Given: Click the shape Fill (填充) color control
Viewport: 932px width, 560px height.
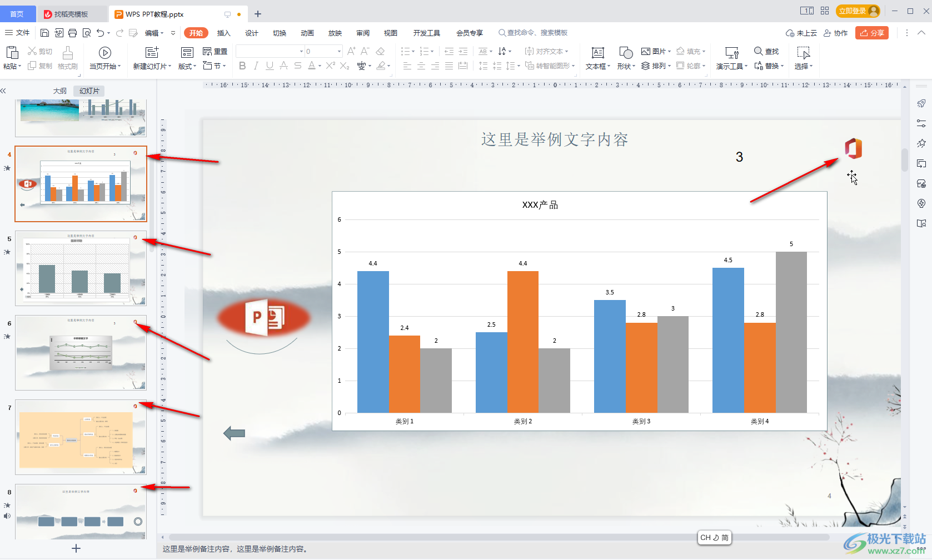Looking at the screenshot, I should 691,51.
